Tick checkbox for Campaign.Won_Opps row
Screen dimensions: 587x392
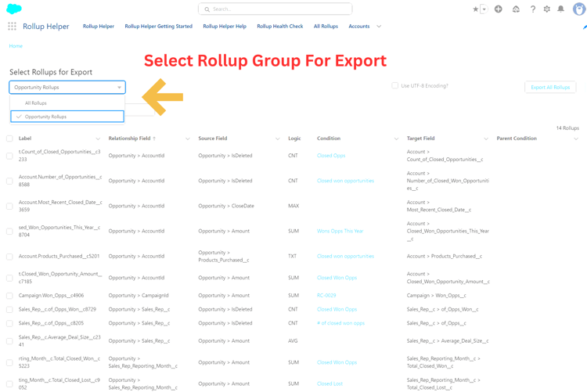click(x=9, y=296)
